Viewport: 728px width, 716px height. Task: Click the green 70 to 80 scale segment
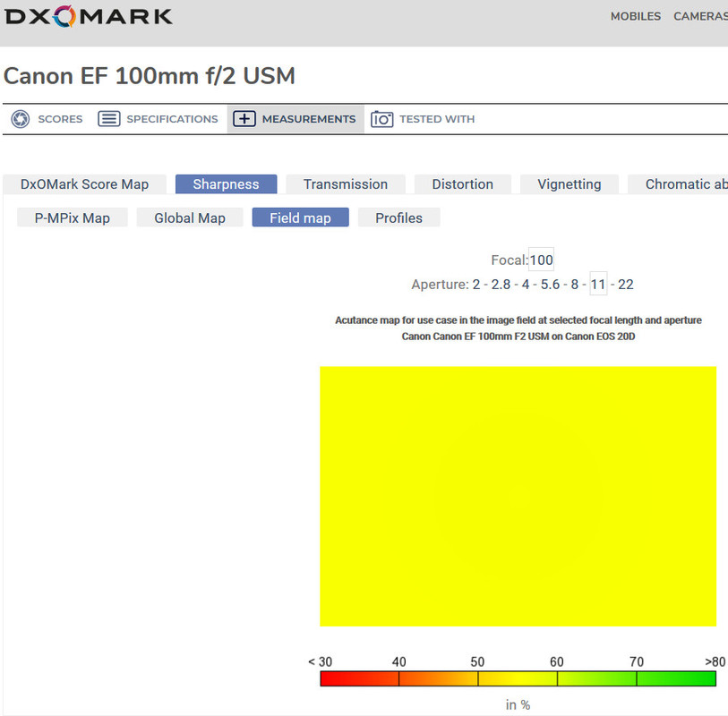pos(676,678)
